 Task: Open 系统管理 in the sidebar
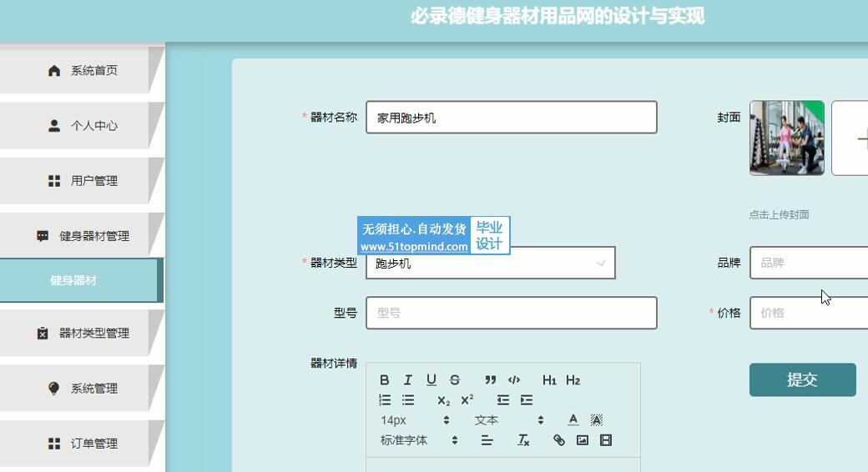tap(82, 389)
